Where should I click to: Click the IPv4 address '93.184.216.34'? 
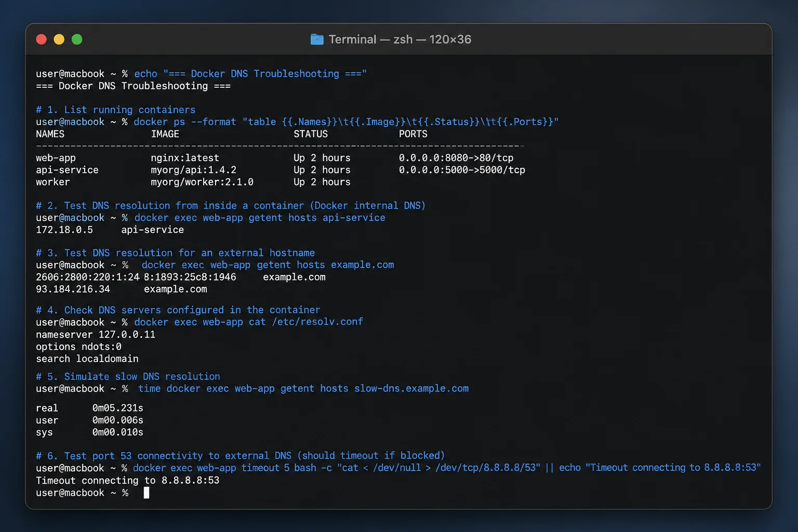[x=73, y=289]
